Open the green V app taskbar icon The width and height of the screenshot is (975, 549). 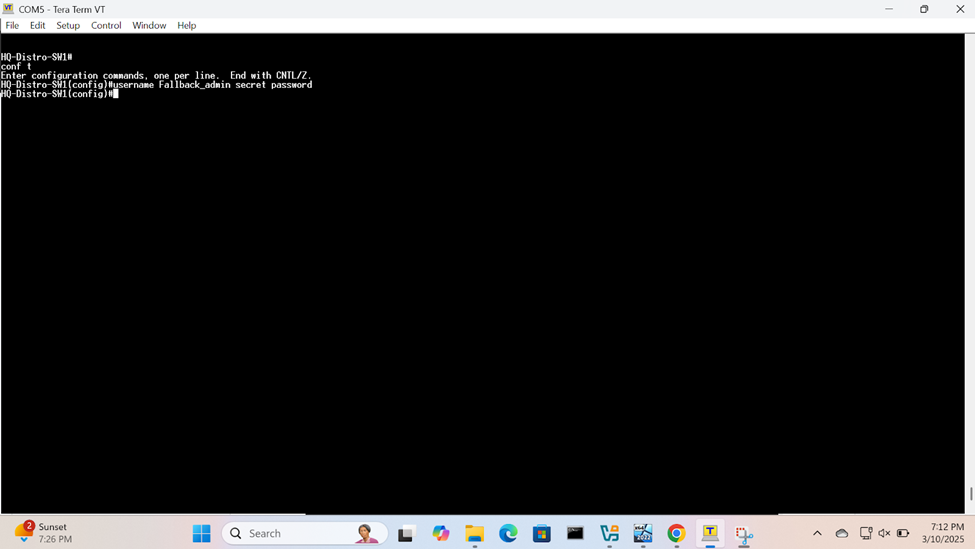click(x=609, y=533)
